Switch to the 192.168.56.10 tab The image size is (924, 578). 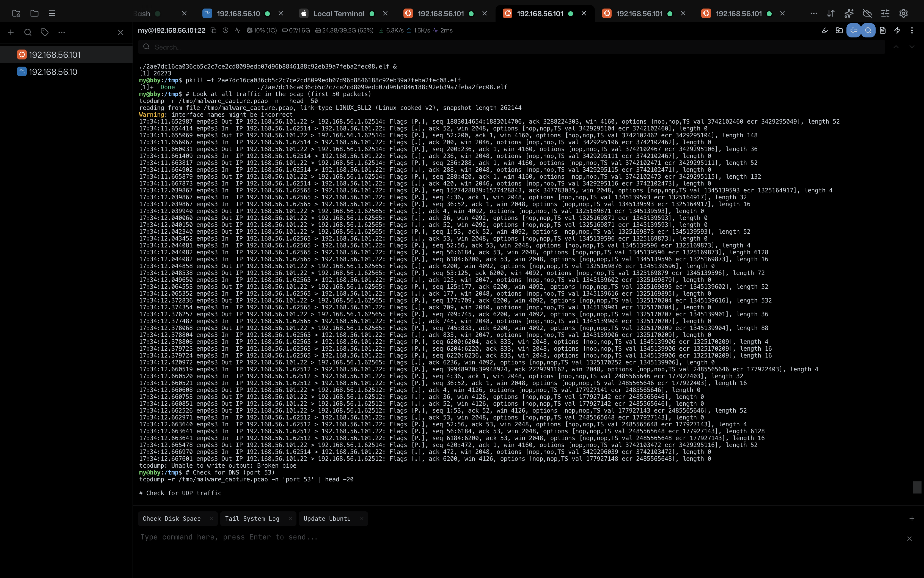click(x=238, y=13)
